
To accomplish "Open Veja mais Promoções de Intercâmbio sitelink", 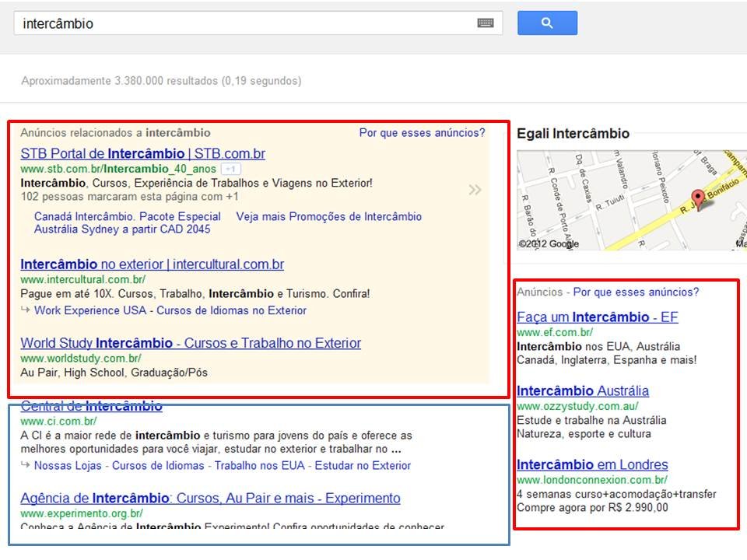I will pyautogui.click(x=328, y=217).
